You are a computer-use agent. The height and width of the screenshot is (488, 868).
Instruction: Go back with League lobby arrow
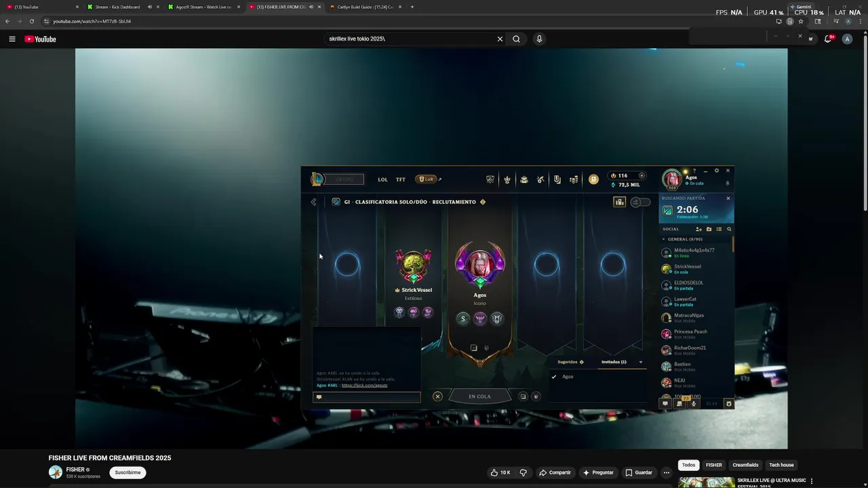[x=313, y=202]
